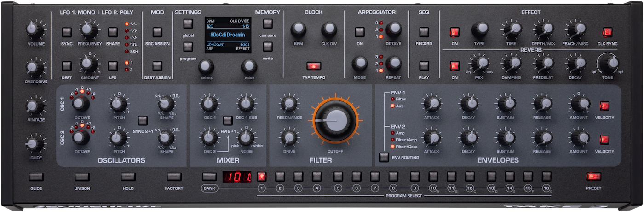644x212 pixels.
Task: Open the global settings button
Action: [x=188, y=24]
